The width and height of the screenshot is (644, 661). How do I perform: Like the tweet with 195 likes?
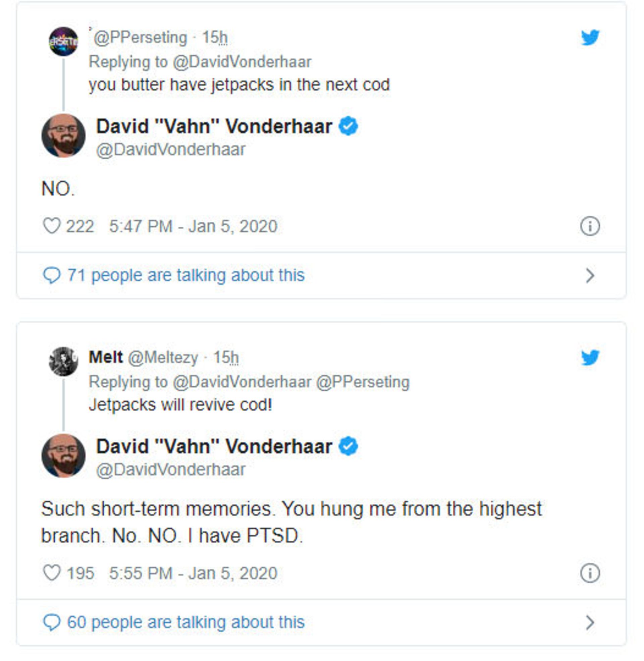click(x=52, y=573)
